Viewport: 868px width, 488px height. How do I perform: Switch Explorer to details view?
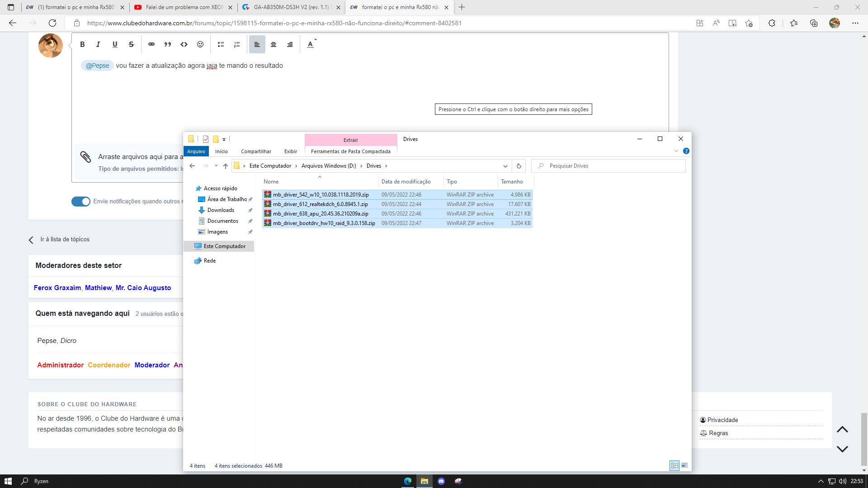[675, 465]
